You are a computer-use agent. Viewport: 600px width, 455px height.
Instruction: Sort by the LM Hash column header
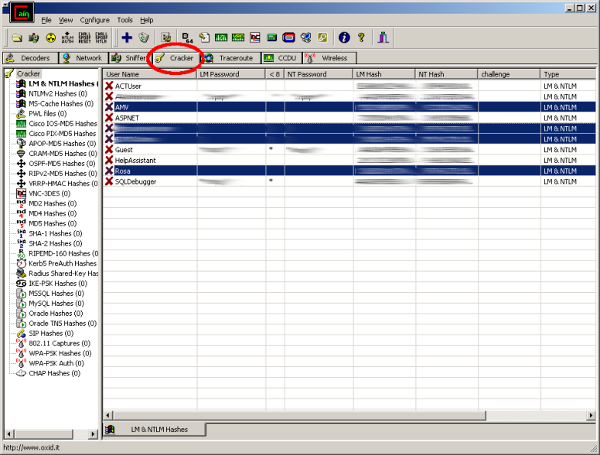tap(384, 74)
